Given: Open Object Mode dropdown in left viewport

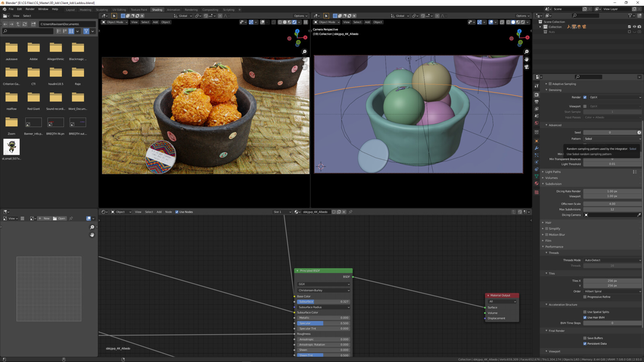Looking at the screenshot, I should tap(114, 22).
